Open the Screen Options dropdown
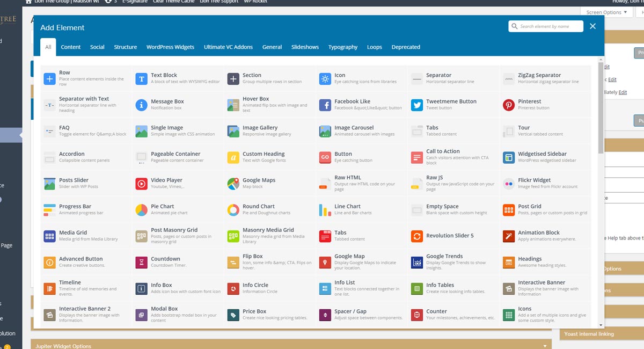Viewport: 644px width, 349px height. (607, 12)
